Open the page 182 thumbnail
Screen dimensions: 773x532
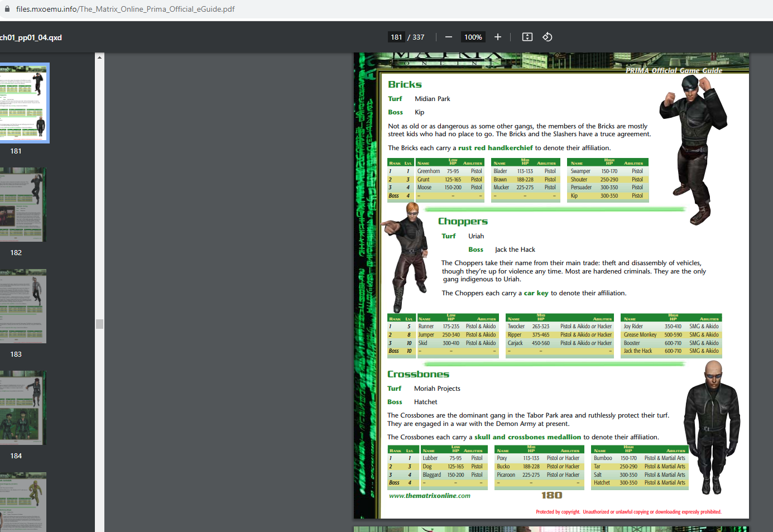[x=22, y=204]
